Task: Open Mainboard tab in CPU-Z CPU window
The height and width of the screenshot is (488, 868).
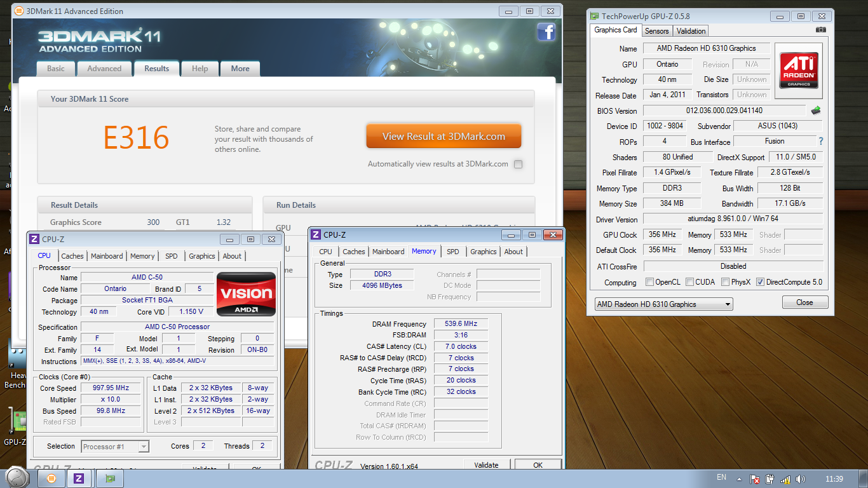Action: pyautogui.click(x=107, y=256)
